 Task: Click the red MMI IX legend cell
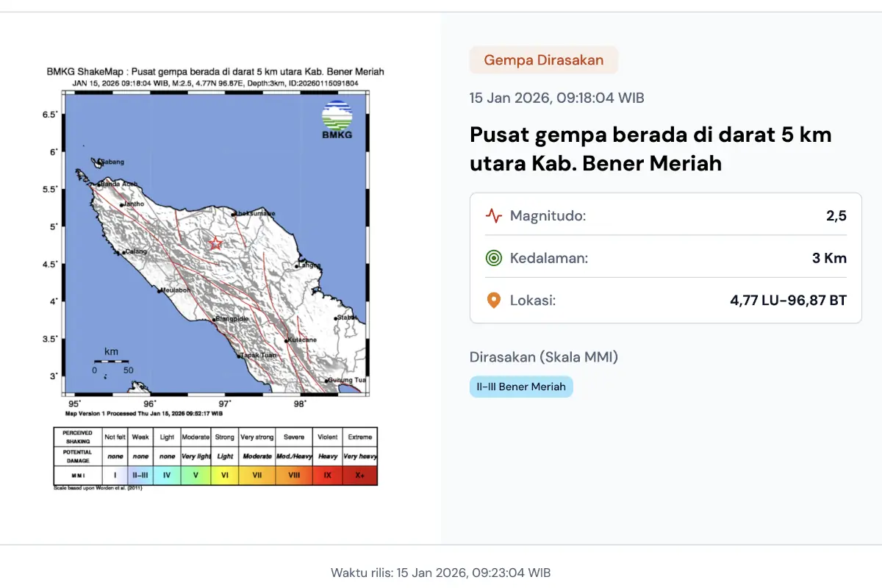pyautogui.click(x=327, y=476)
